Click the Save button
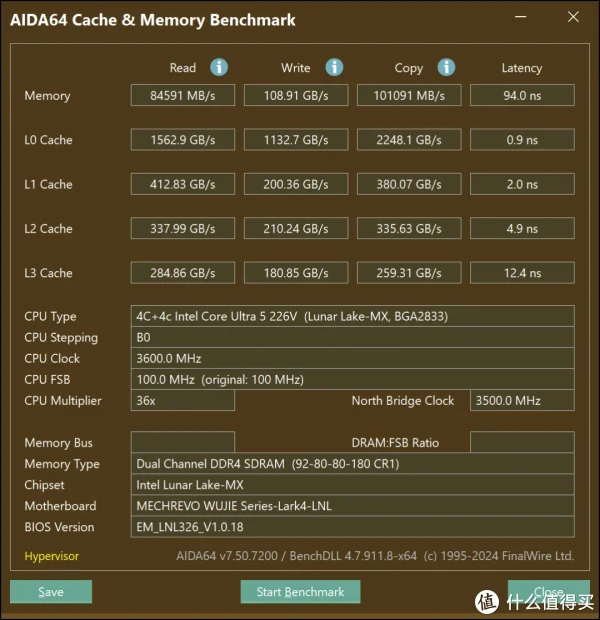 [51, 592]
